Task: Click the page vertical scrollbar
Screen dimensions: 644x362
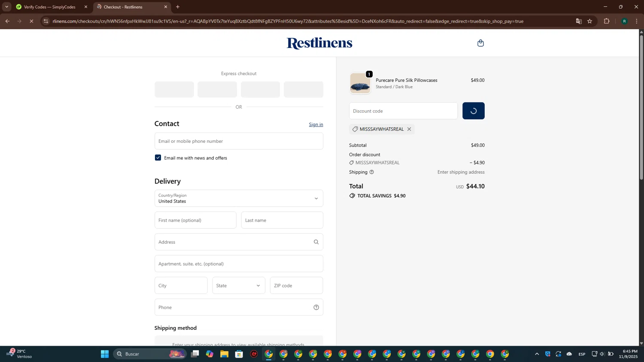Action: pos(641,107)
